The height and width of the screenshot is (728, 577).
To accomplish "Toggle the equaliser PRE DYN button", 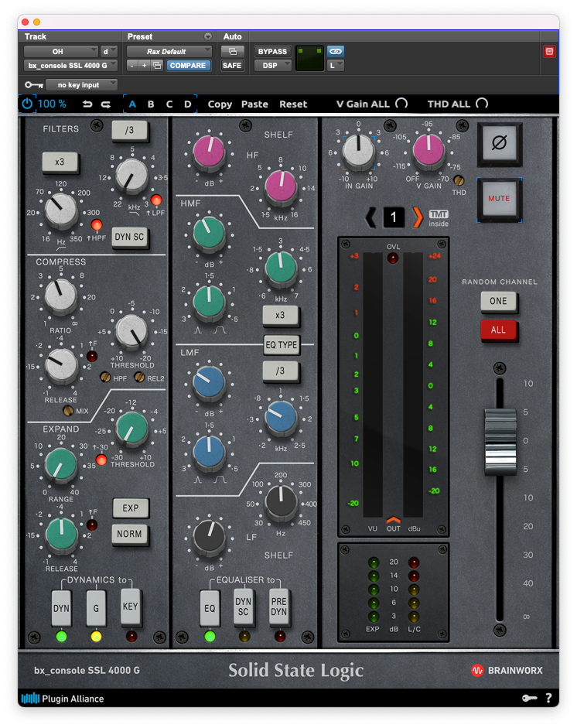I will (279, 607).
